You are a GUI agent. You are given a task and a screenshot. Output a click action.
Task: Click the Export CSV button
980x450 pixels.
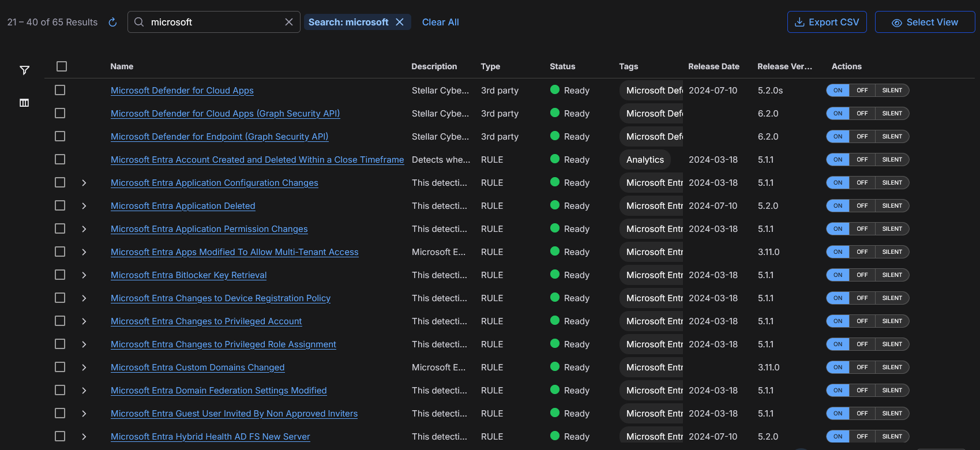point(827,22)
